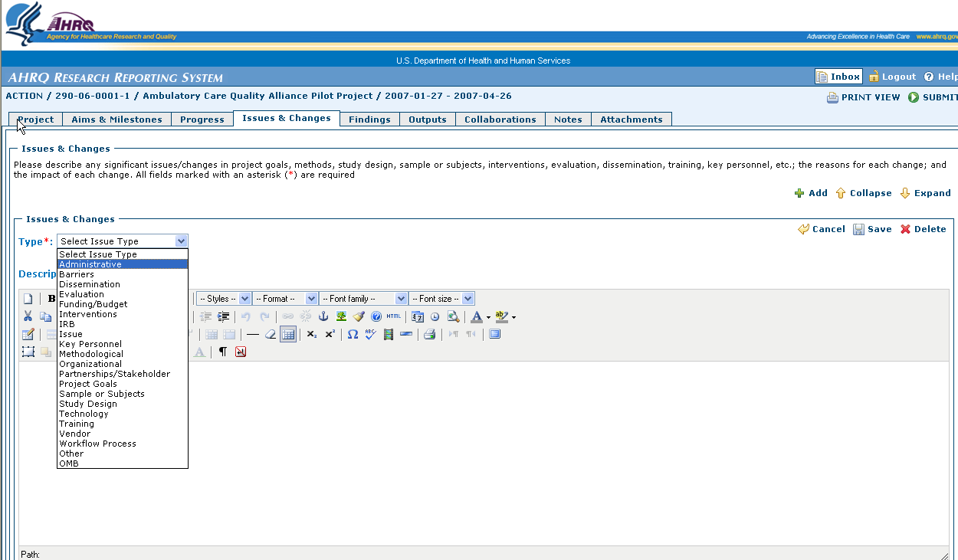Save the issue entry
Image resolution: width=958 pixels, height=560 pixels.
tap(872, 229)
